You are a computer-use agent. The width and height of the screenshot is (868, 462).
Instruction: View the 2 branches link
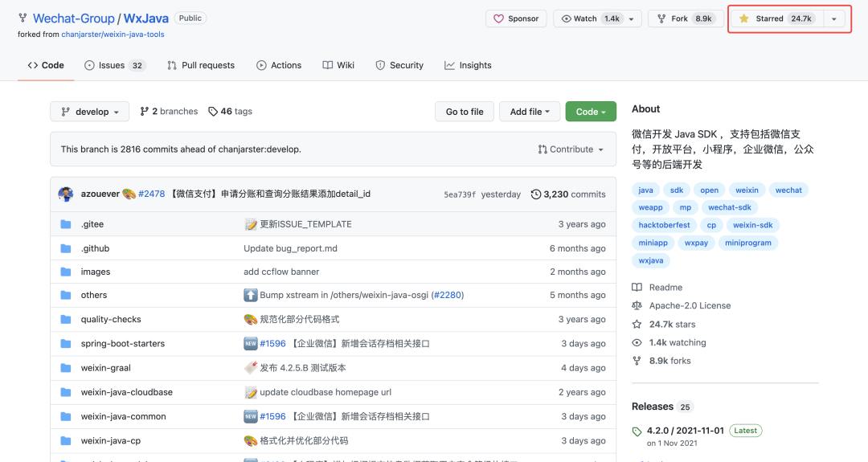pyautogui.click(x=169, y=111)
